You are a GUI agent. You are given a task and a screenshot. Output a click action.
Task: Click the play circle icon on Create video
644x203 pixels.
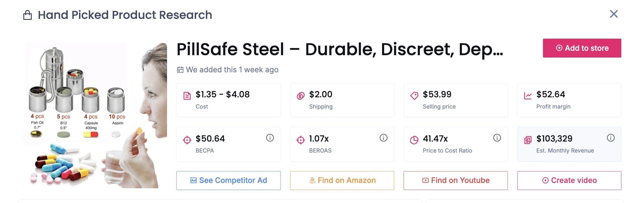545,180
